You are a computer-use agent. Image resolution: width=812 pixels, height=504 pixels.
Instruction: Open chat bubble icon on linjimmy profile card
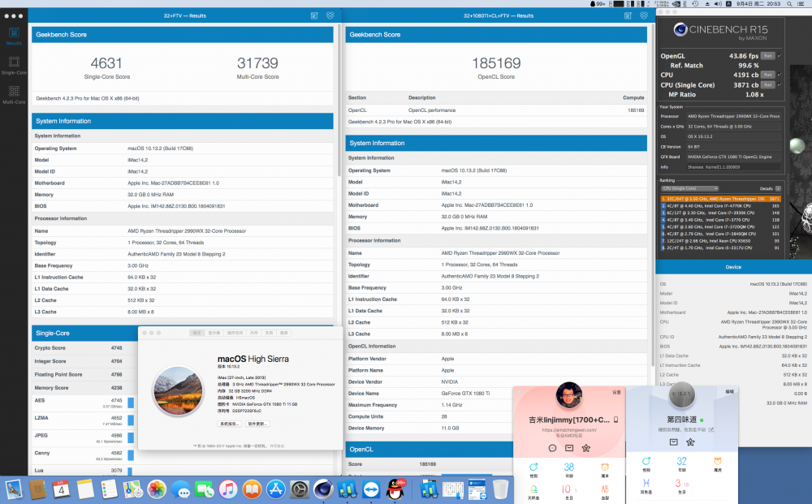[x=552, y=448]
